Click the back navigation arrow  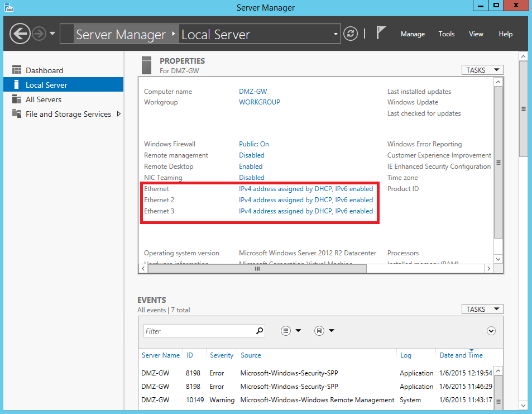20,34
